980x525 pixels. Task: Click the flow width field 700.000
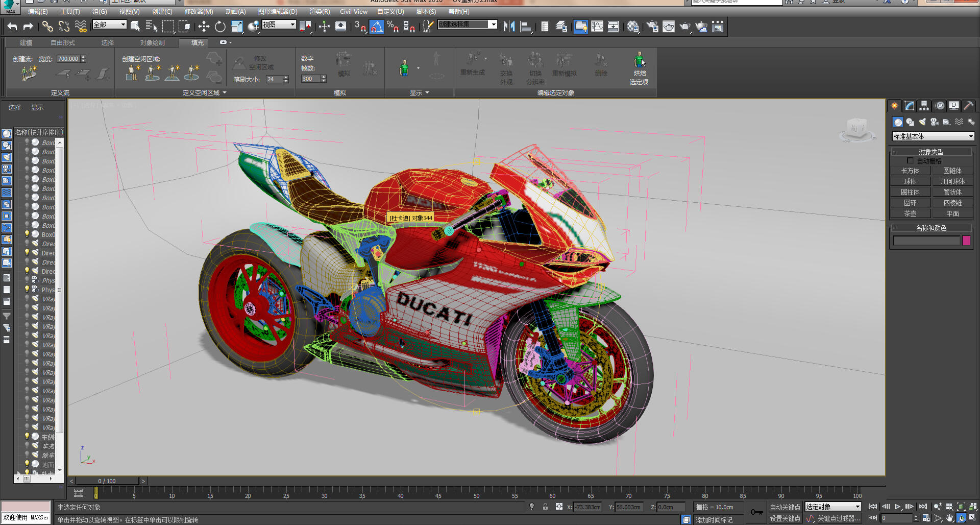[69, 59]
